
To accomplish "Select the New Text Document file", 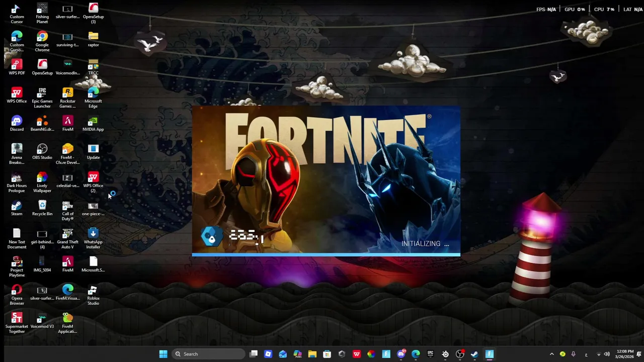I will 17,239.
